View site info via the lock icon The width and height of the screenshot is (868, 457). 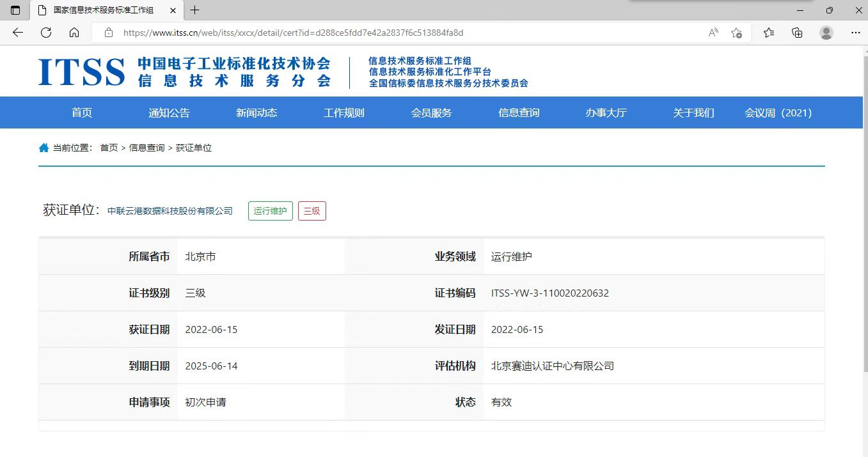[x=109, y=33]
